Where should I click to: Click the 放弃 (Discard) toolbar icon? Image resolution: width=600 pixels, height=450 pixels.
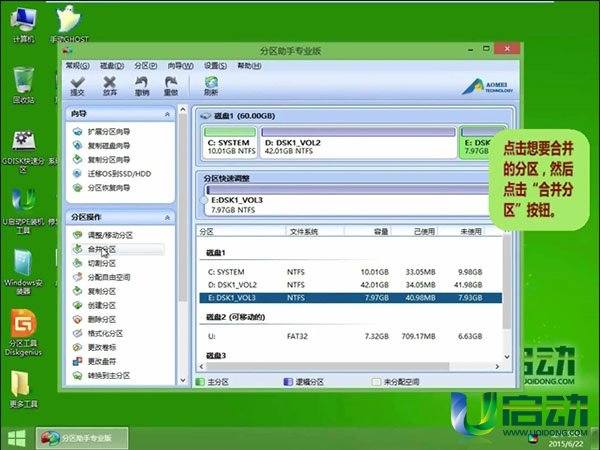[x=110, y=86]
